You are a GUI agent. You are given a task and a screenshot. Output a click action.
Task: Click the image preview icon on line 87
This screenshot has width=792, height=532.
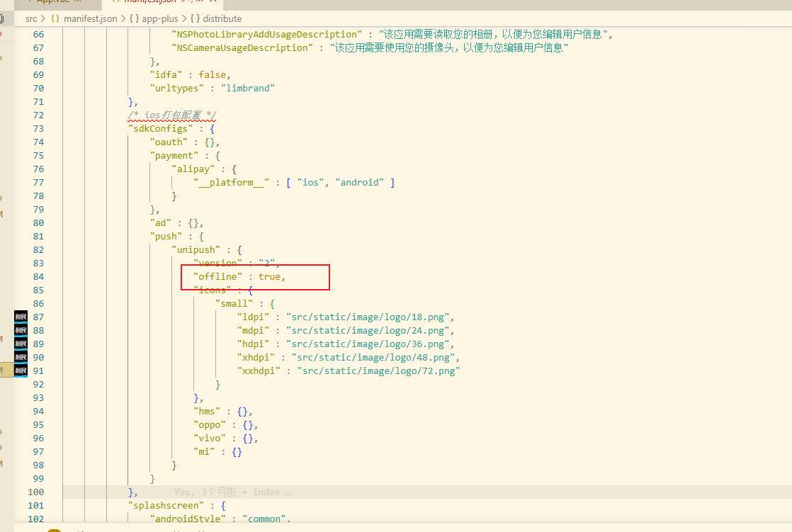[x=21, y=317]
